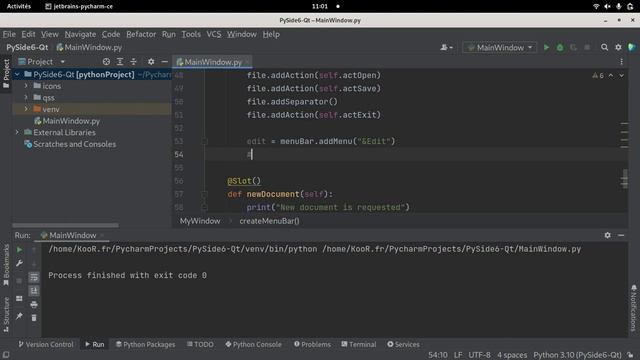Pin the Run tab
640x360 pixels.
coord(19,316)
